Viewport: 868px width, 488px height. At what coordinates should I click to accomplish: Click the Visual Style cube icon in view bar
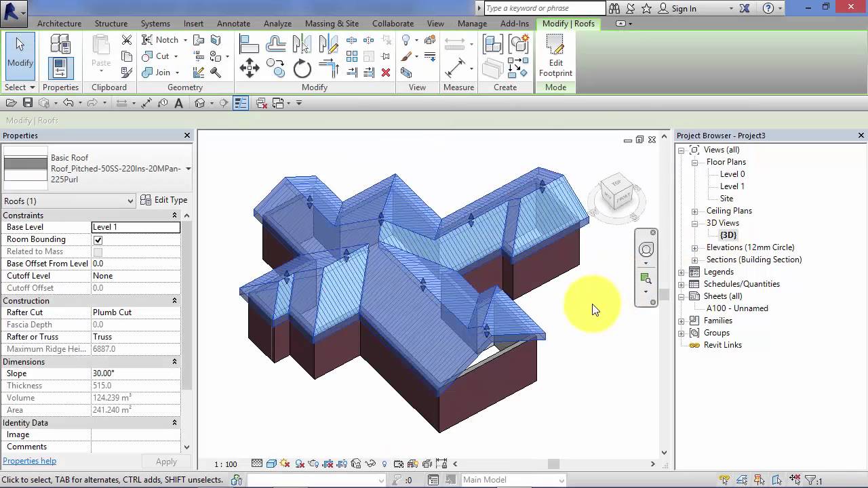(x=271, y=464)
